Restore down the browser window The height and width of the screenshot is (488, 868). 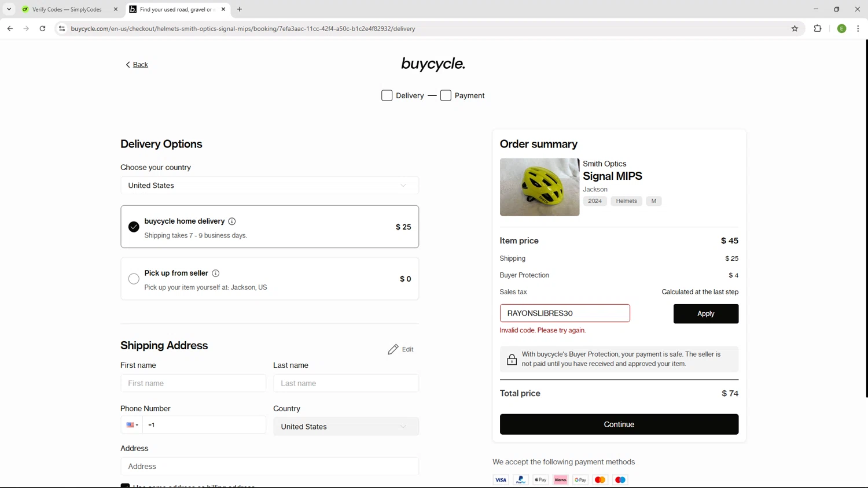[x=837, y=9]
